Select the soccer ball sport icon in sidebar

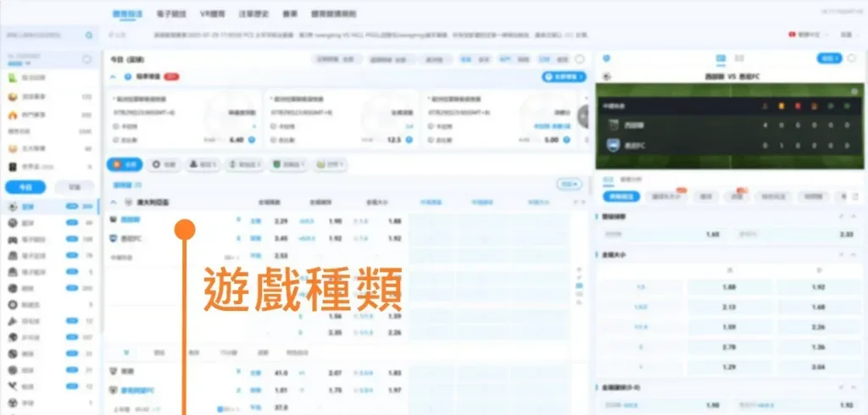click(13, 206)
